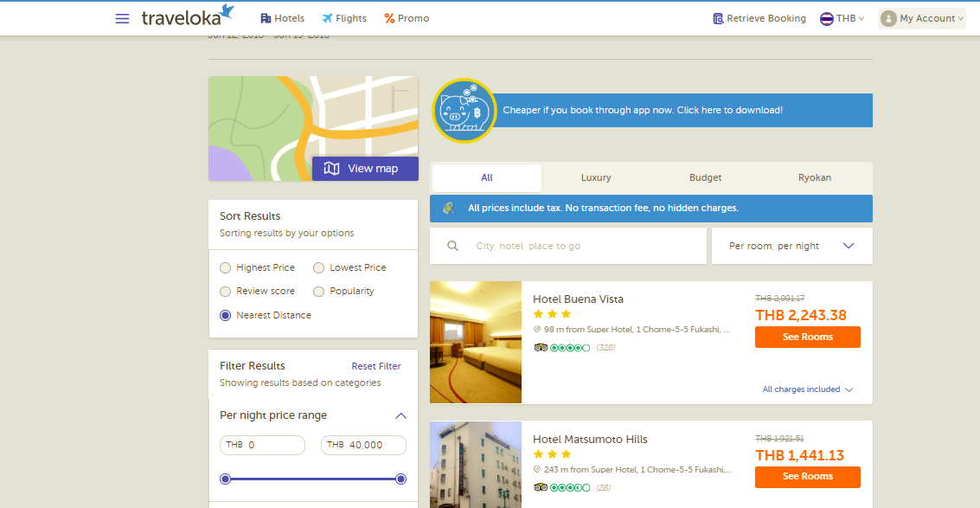The image size is (980, 508).
Task: Open the hamburger menu icon
Action: coord(123,19)
